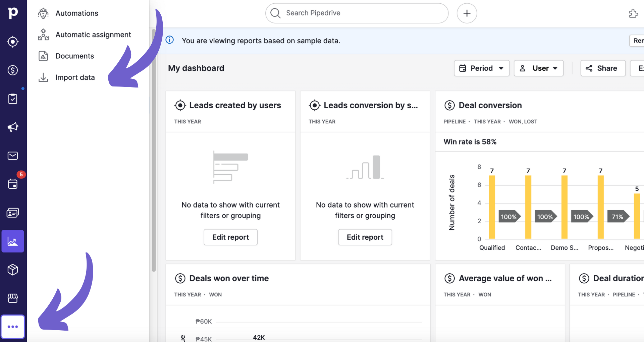Viewport: 644px width, 342px height.
Task: Click the 42K data label
Action: point(259,337)
